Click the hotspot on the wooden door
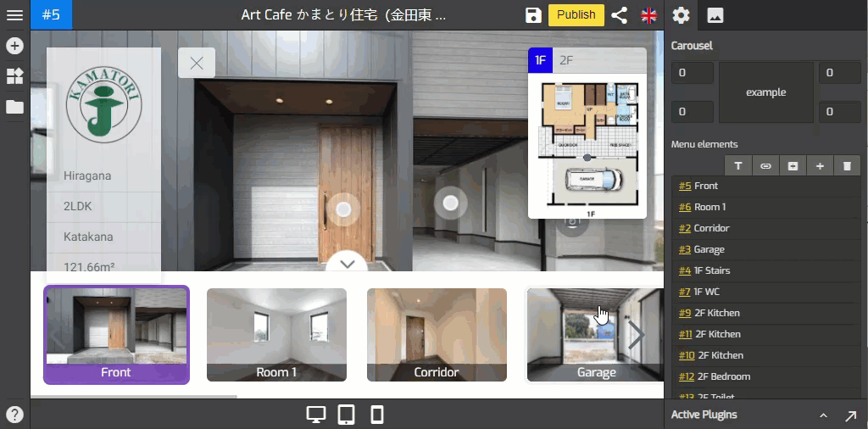The height and width of the screenshot is (429, 868). coord(343,209)
